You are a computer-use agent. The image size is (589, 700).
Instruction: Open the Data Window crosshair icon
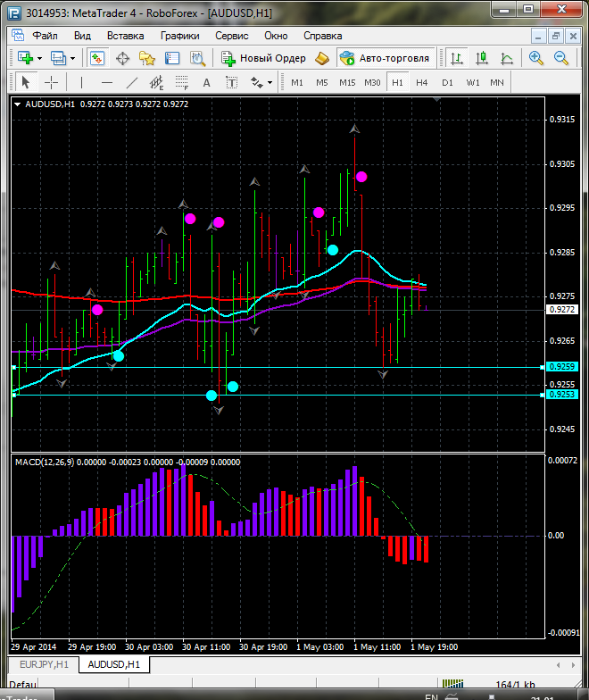tap(122, 58)
